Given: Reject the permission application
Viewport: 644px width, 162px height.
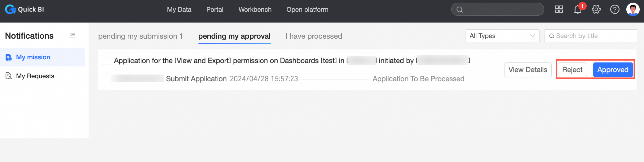Looking at the screenshot, I should click(x=572, y=70).
